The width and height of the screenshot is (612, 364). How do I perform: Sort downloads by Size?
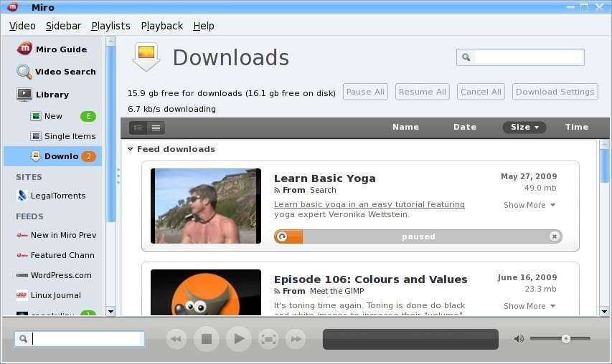(x=524, y=127)
